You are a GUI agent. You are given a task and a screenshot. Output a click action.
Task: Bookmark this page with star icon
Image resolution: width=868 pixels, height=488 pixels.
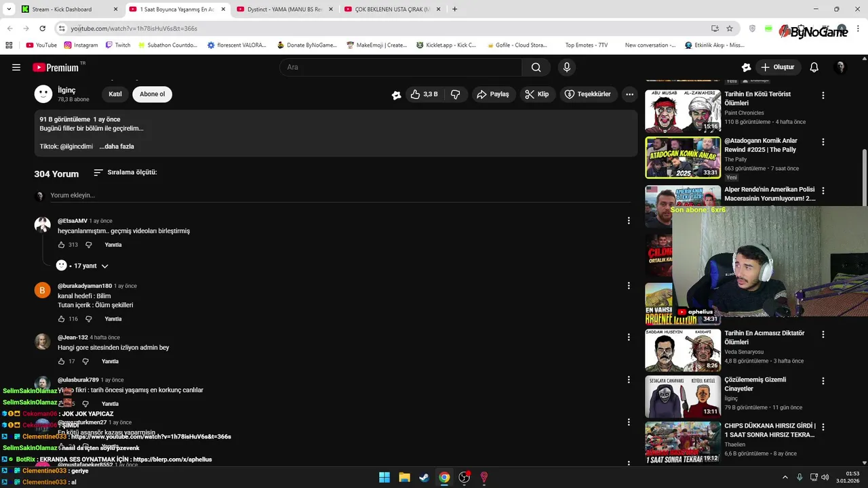pyautogui.click(x=730, y=28)
